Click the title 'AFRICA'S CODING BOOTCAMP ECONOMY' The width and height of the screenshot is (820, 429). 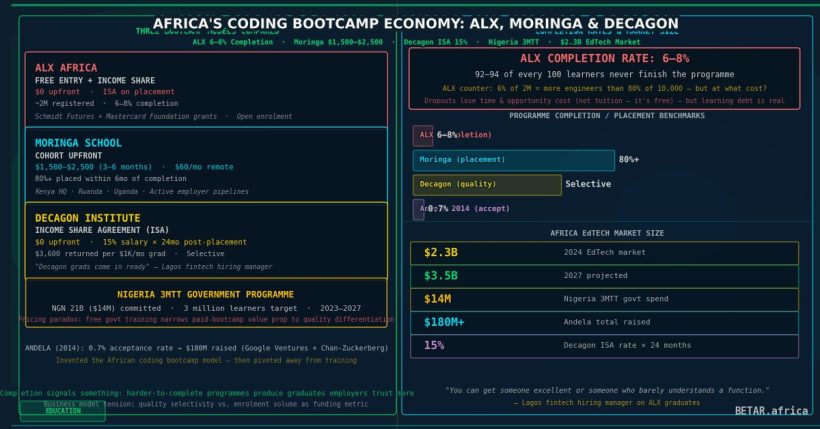(415, 24)
